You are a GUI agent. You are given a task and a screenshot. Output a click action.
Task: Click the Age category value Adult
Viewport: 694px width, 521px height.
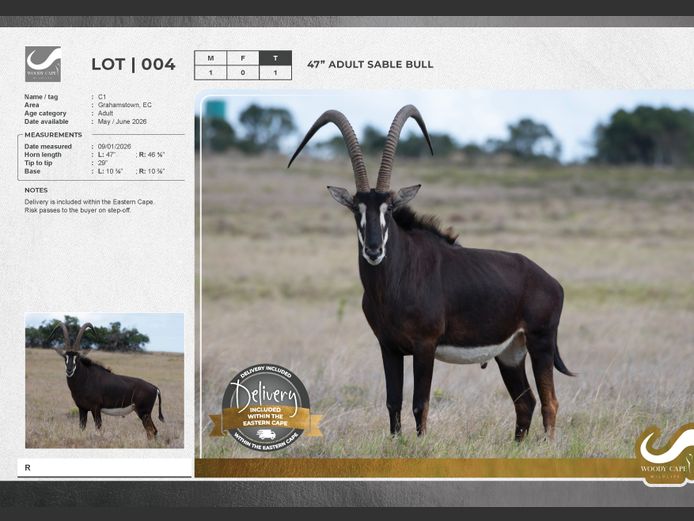tap(105, 113)
